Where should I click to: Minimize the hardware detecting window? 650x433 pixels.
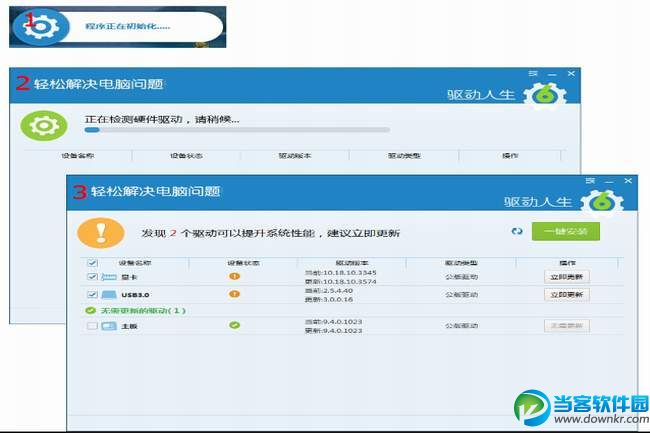pyautogui.click(x=552, y=74)
